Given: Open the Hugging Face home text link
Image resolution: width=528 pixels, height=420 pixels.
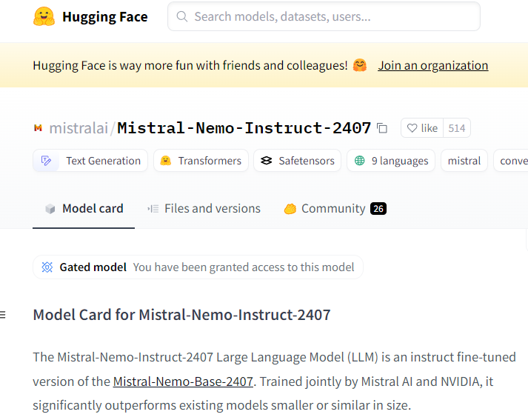Looking at the screenshot, I should pyautogui.click(x=104, y=16).
